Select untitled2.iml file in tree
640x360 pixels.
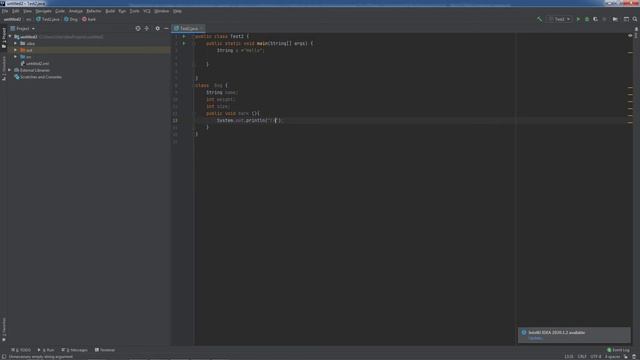(x=38, y=64)
